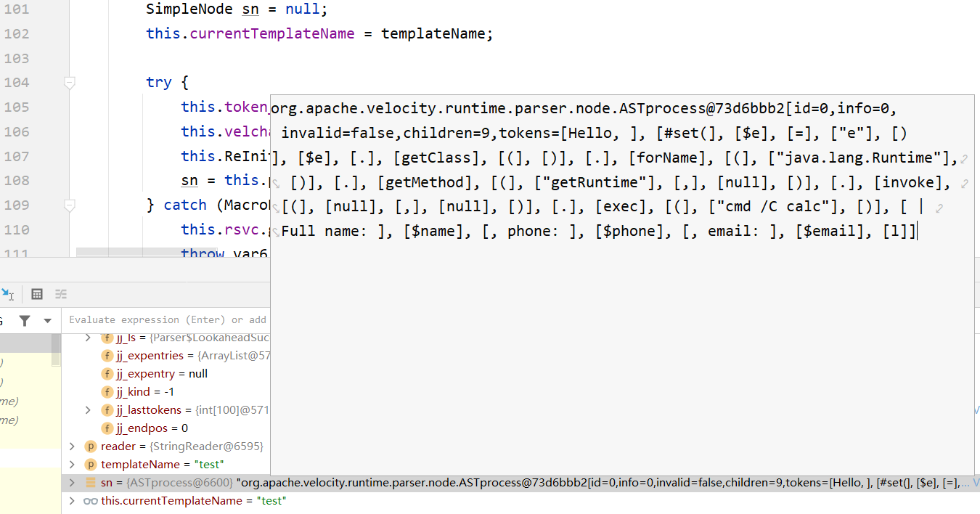This screenshot has width=980, height=514.
Task: Click the parameter icon of reader
Action: pyautogui.click(x=91, y=446)
